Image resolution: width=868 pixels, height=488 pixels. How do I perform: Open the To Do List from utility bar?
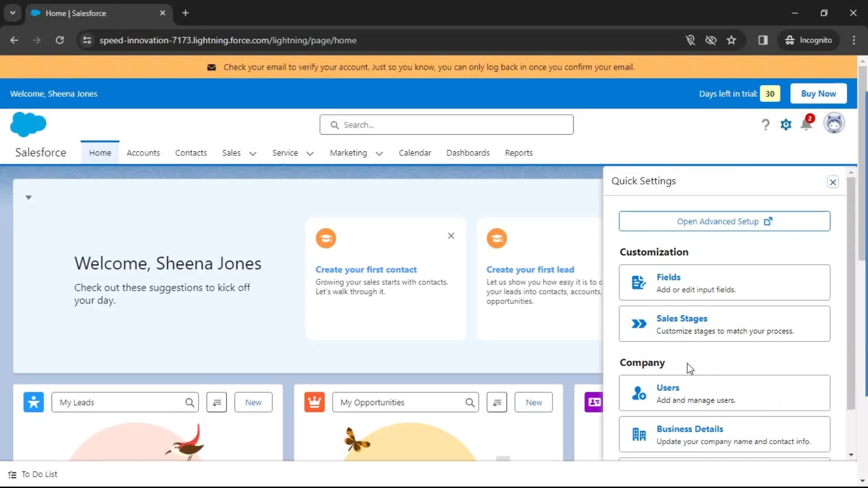(33, 474)
